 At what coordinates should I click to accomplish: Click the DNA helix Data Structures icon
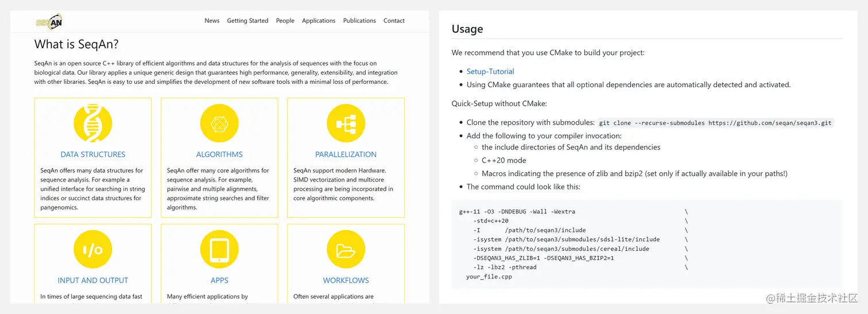pos(93,123)
